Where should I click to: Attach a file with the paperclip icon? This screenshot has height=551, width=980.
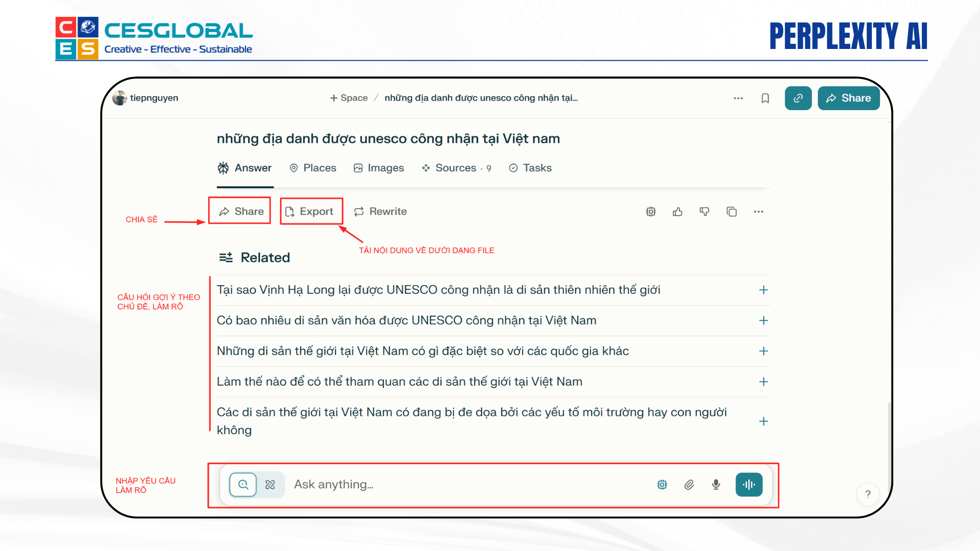689,485
